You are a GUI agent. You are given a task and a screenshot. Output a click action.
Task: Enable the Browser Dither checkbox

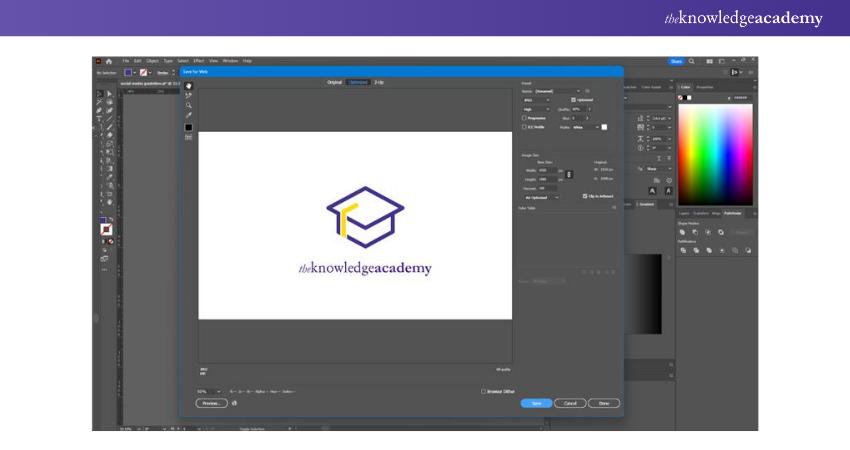484,391
